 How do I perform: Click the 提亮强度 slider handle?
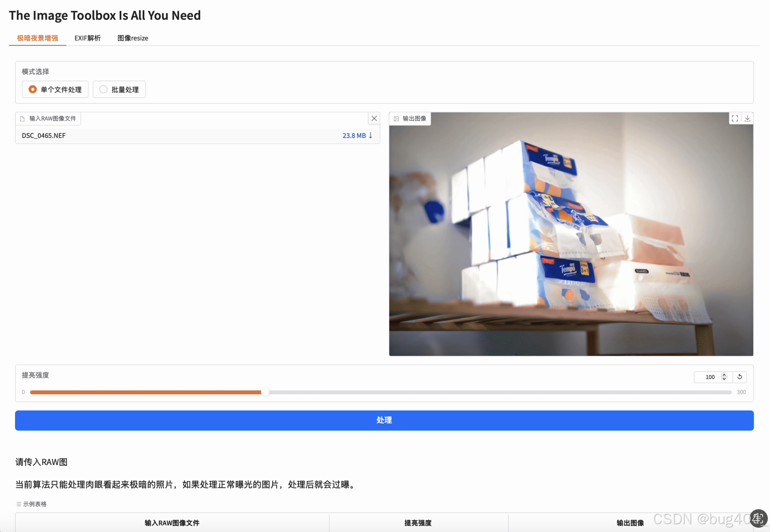265,392
